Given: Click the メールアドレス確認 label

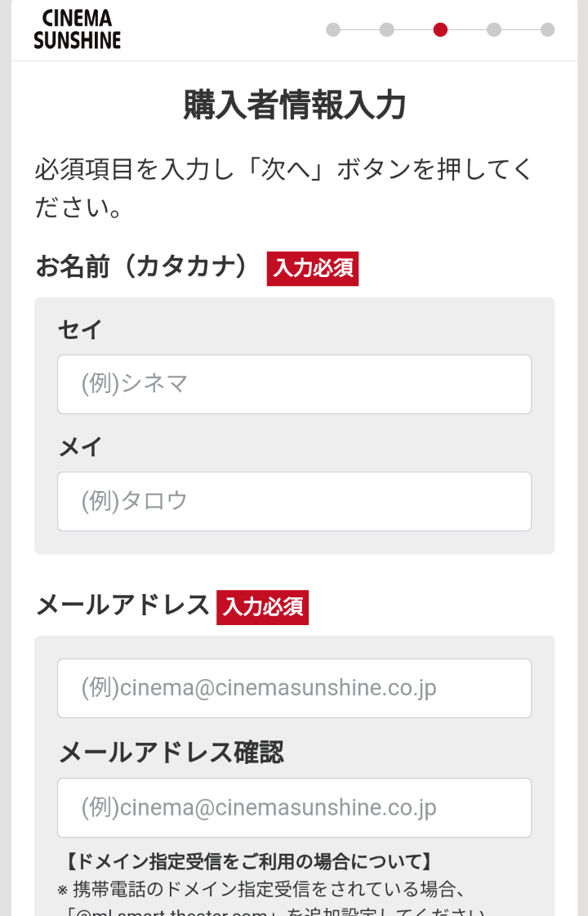Looking at the screenshot, I should click(x=171, y=752).
